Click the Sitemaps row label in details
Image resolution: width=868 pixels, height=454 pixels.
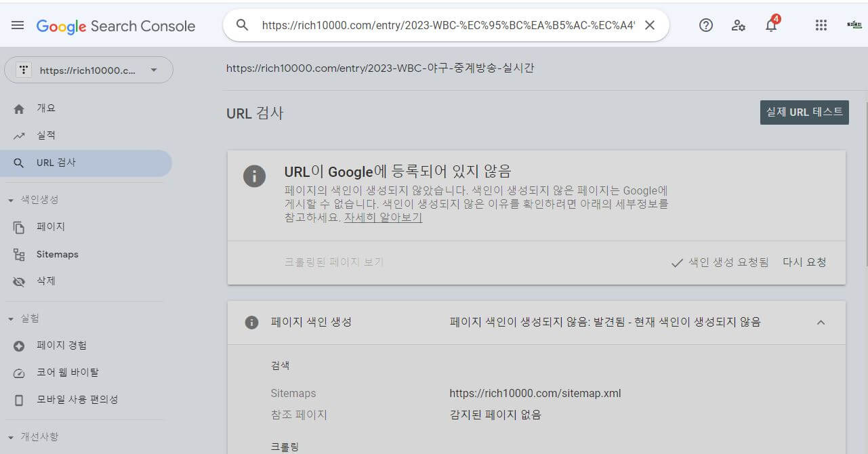[293, 393]
